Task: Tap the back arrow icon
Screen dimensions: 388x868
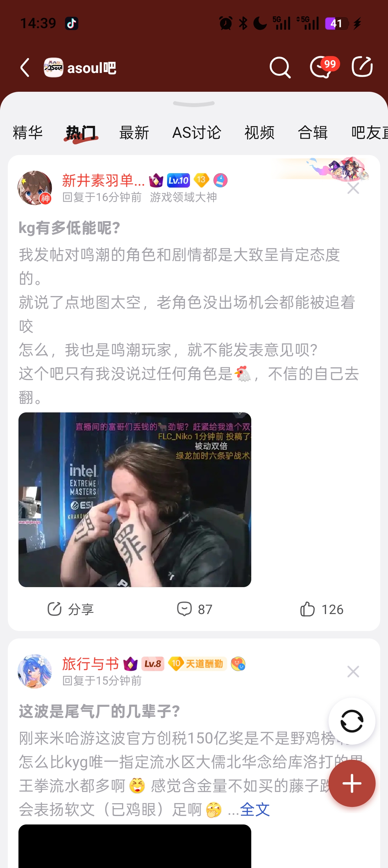Action: click(25, 67)
